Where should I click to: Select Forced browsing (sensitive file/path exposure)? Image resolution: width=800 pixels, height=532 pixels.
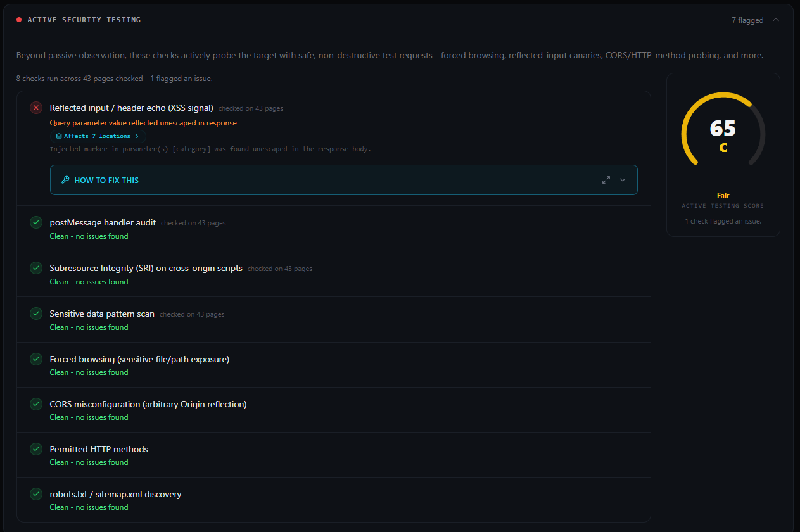coord(139,359)
